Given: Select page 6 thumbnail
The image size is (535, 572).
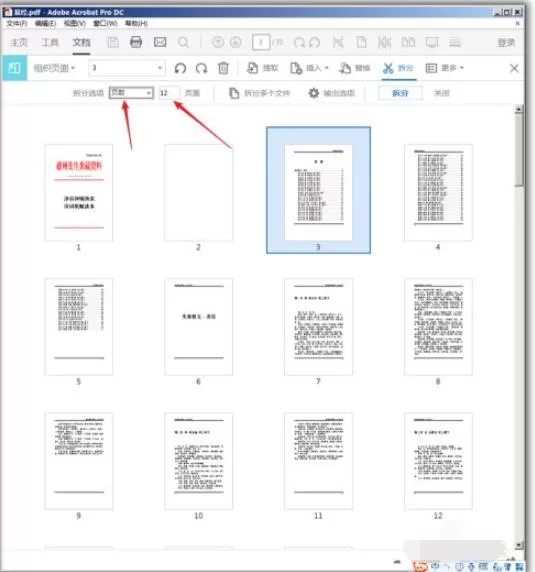Looking at the screenshot, I should pos(198,327).
